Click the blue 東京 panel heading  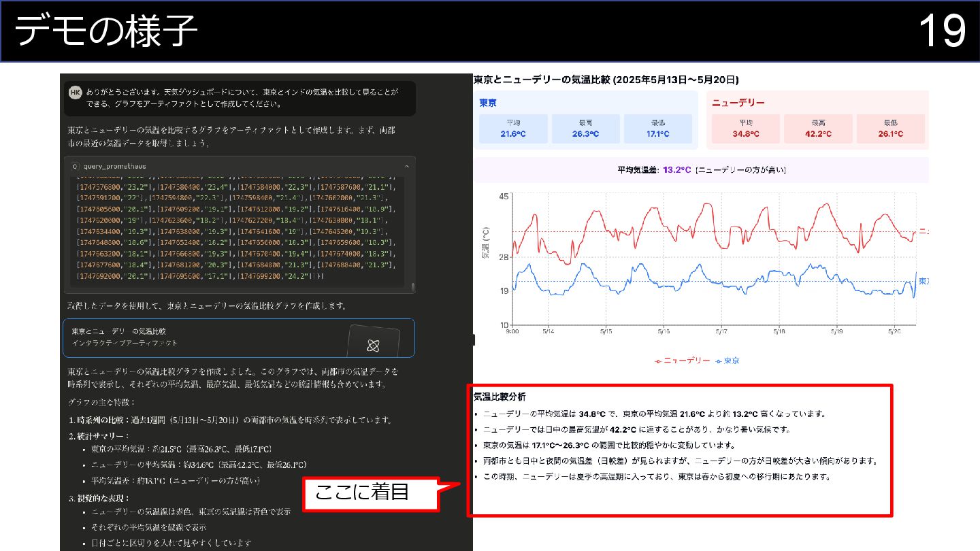[488, 103]
